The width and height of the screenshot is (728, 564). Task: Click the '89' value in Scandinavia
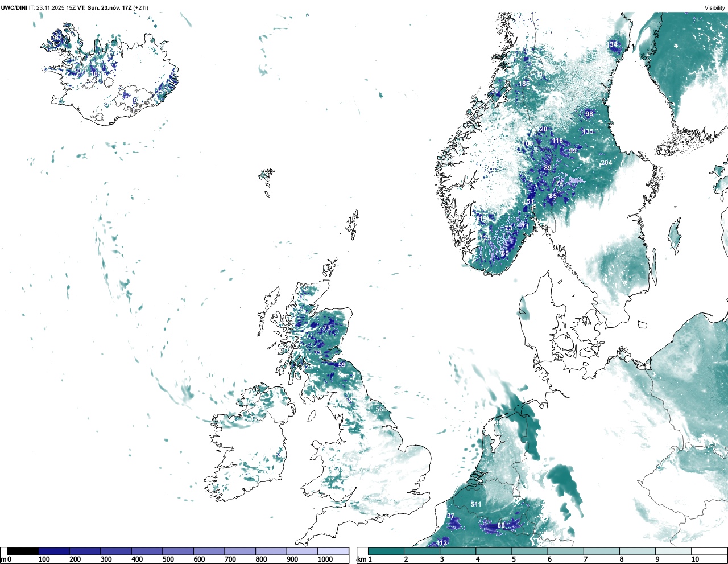tap(548, 168)
